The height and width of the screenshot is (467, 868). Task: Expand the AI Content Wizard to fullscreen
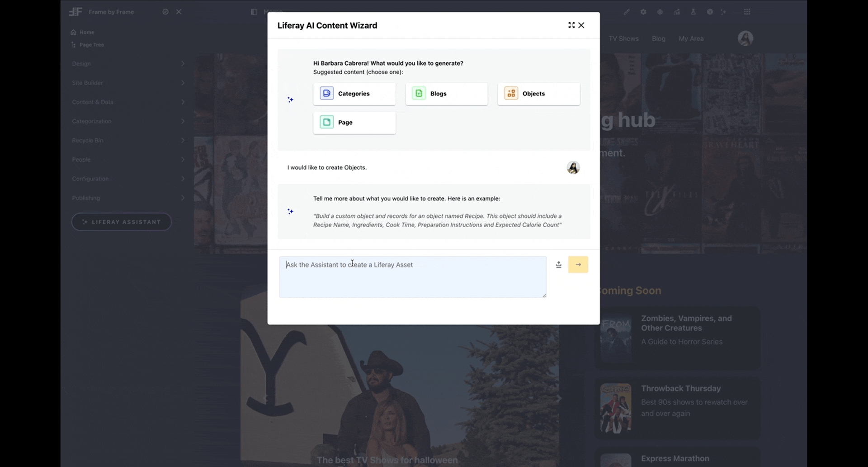[571, 25]
